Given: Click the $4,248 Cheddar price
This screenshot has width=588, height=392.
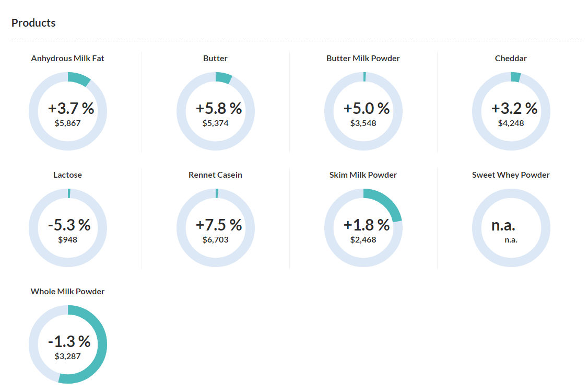Looking at the screenshot, I should pos(511,123).
